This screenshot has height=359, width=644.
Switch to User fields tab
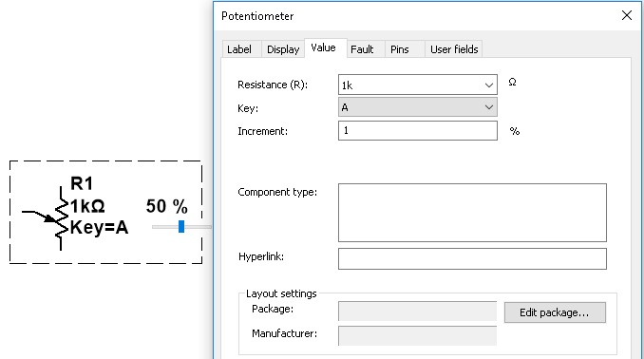(454, 49)
